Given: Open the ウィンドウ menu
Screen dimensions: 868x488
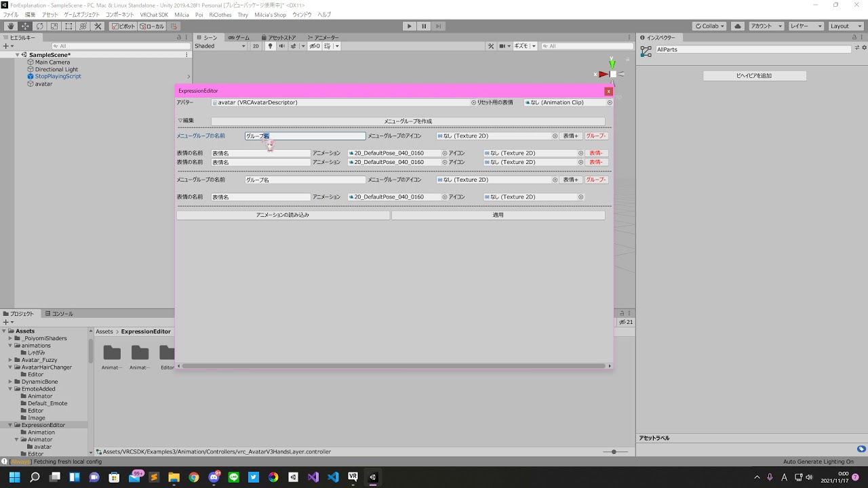Looking at the screenshot, I should pos(302,14).
